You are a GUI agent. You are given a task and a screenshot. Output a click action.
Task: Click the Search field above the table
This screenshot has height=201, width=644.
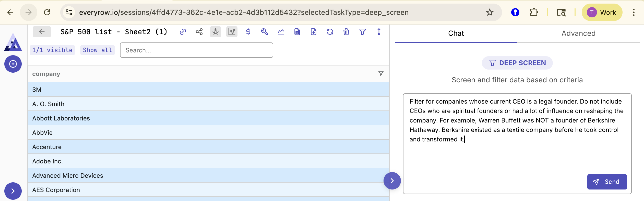197,50
